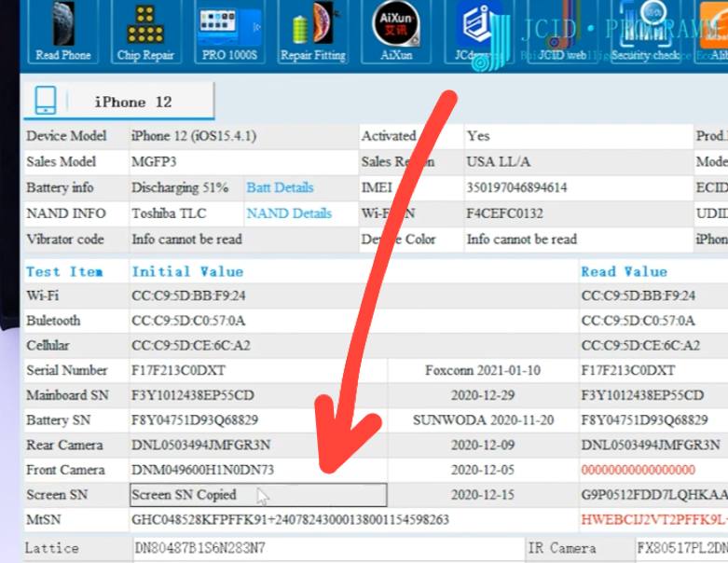Select the IMEI value 350197046894614
The height and width of the screenshot is (563, 728).
pos(516,187)
